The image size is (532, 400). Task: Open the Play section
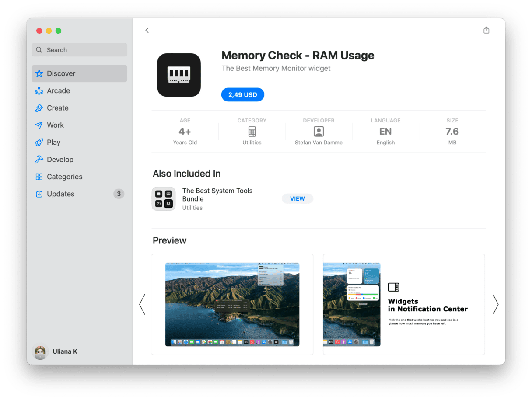pos(79,143)
